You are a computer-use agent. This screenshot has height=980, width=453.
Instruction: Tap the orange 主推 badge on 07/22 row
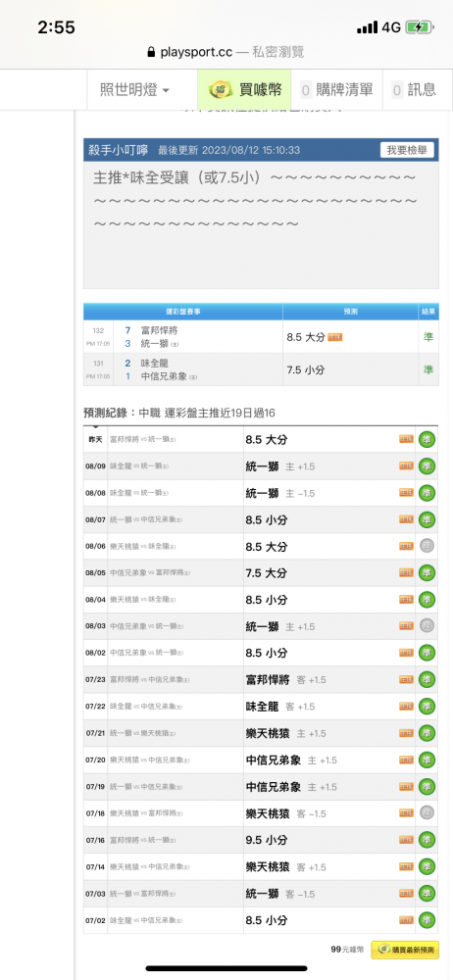point(407,707)
